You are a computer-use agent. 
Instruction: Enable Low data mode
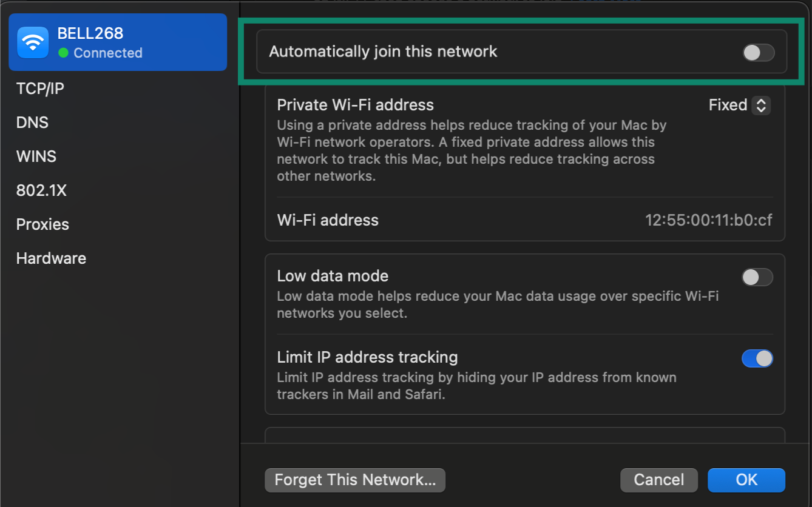(x=757, y=277)
